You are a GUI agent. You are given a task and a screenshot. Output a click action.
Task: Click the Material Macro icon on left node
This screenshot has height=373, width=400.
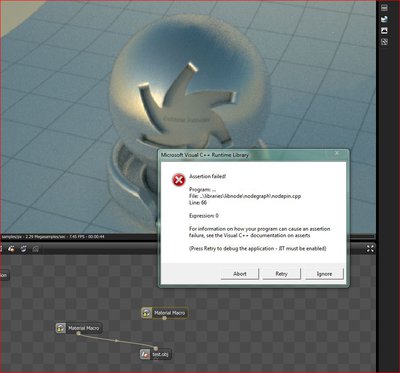(x=60, y=328)
